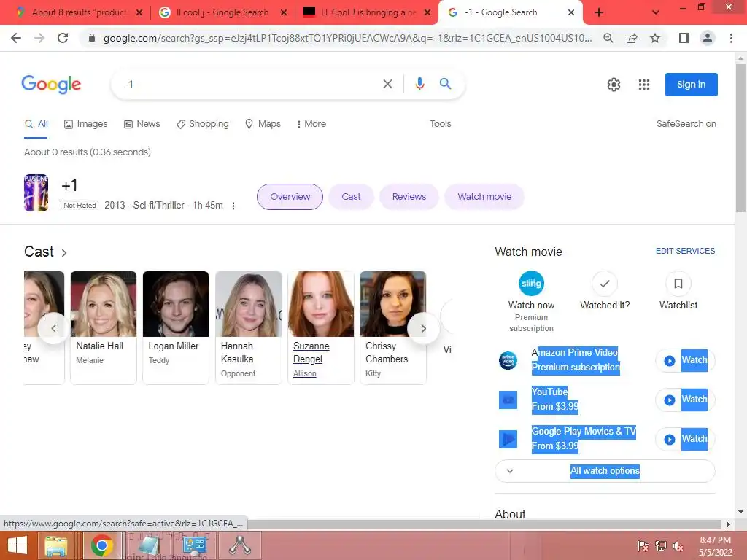Click the Amazon Prime Video logo
This screenshot has height=560, width=747.
[508, 360]
